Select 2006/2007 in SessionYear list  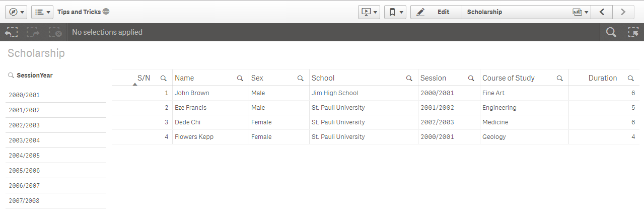24,186
